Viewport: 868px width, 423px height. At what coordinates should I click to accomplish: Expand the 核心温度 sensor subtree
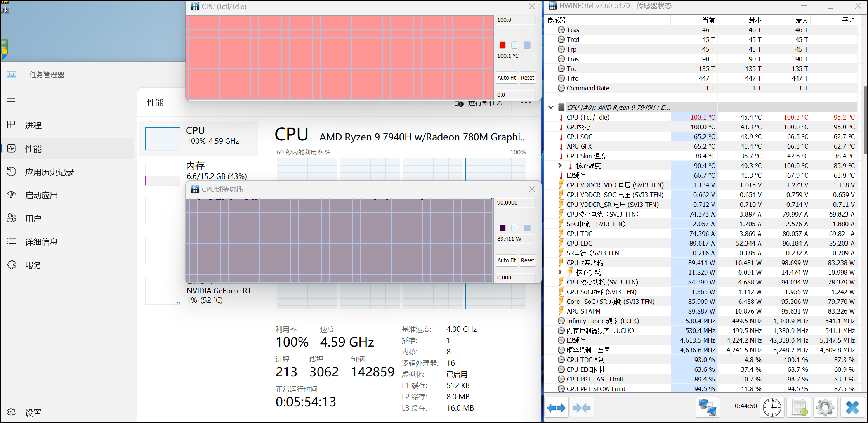(x=560, y=166)
